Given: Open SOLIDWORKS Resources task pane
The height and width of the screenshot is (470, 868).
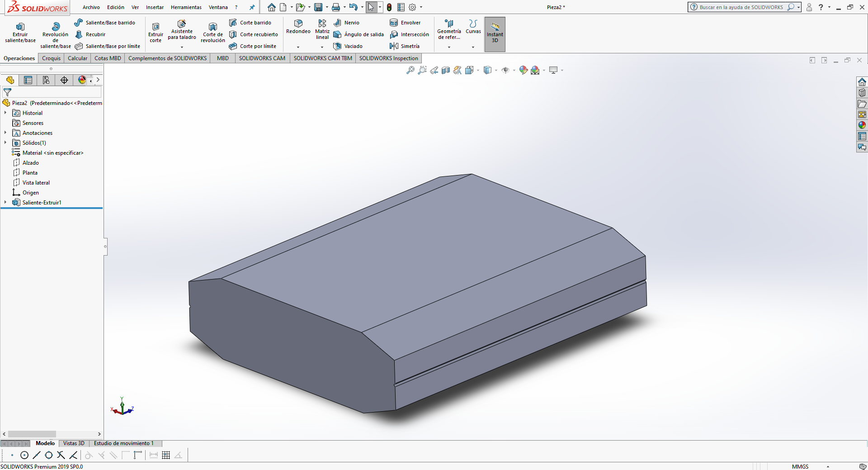Looking at the screenshot, I should [x=862, y=82].
